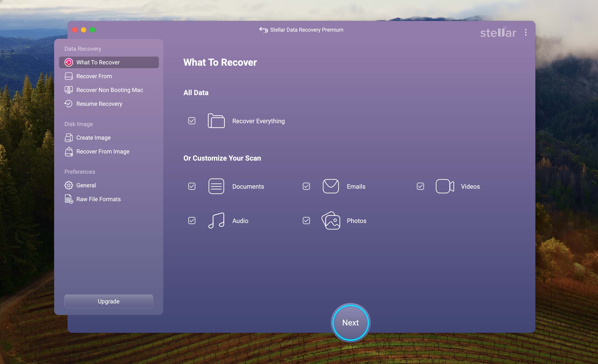The height and width of the screenshot is (364, 598).
Task: Toggle the Recover Everything checkbox
Action: coord(191,121)
